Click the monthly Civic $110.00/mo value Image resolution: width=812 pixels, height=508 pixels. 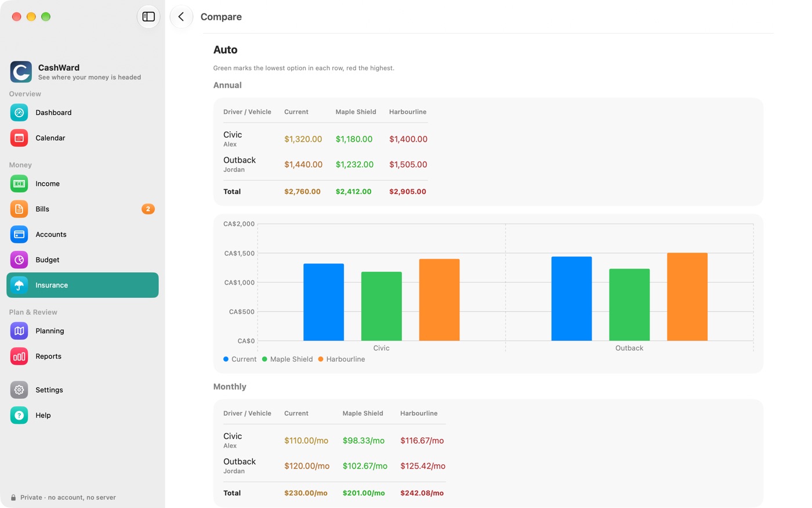pos(306,441)
